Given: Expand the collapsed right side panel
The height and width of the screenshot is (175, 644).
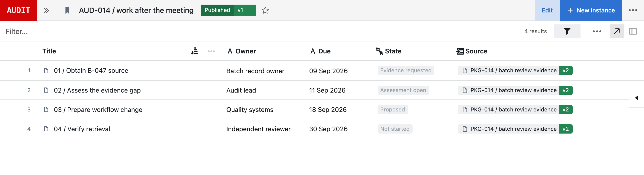Looking at the screenshot, I should pyautogui.click(x=636, y=98).
